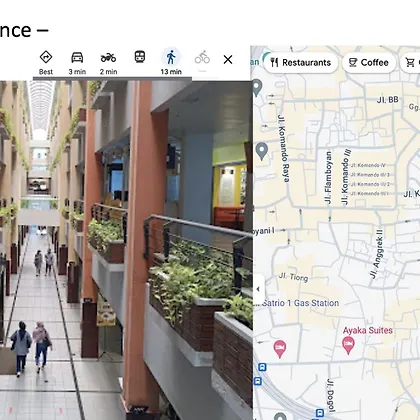Select walking directions, 13 min
420x420 pixels.
[171, 62]
